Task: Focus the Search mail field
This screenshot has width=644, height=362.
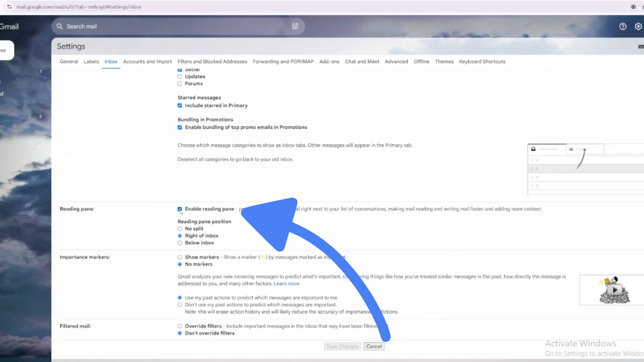Action: pyautogui.click(x=178, y=26)
